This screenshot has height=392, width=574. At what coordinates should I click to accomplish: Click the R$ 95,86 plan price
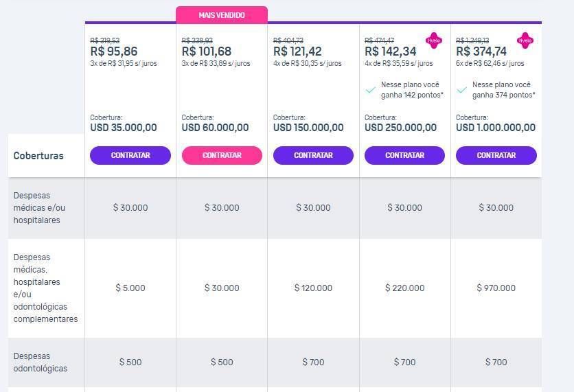pyautogui.click(x=114, y=51)
